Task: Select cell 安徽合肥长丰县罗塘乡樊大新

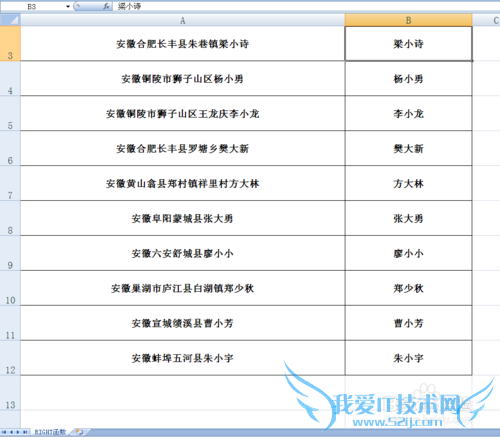Action: click(183, 149)
